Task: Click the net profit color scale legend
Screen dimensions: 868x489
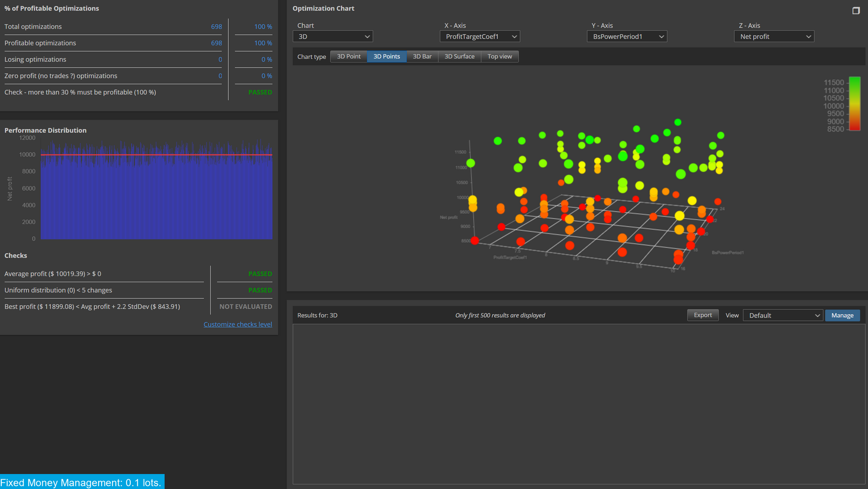Action: 854,104
